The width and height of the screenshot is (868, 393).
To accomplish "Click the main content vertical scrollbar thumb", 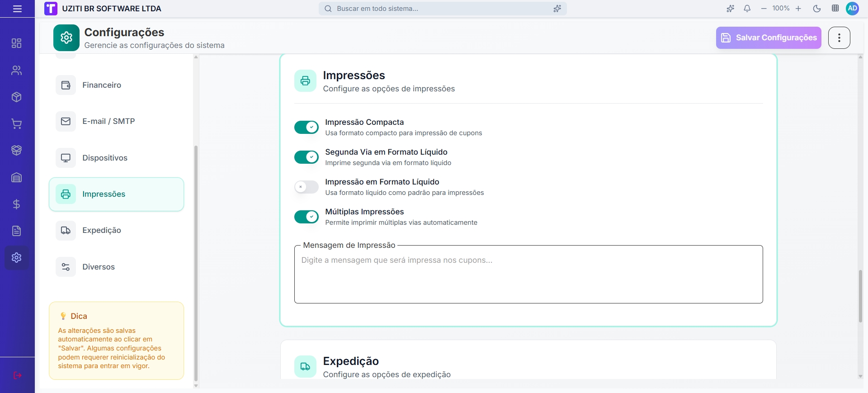I will 860,296.
